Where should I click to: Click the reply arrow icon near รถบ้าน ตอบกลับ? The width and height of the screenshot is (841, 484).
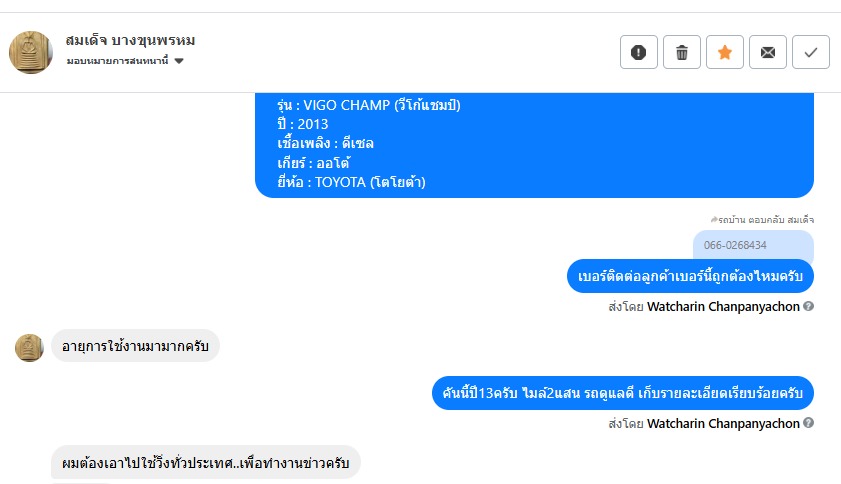[x=714, y=219]
